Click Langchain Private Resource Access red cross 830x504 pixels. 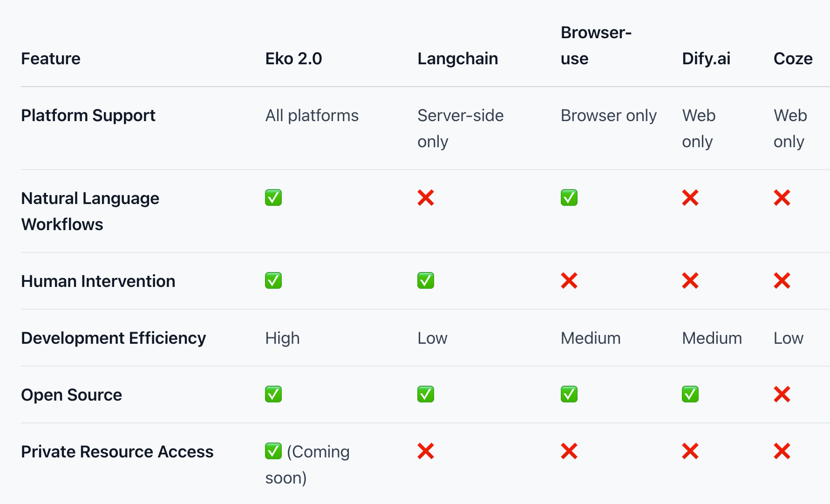426,451
